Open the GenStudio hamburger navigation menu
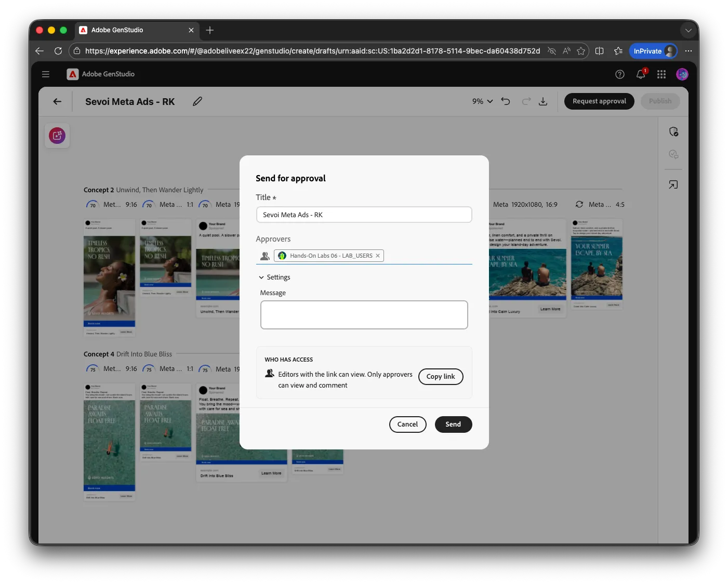The image size is (728, 584). [46, 74]
